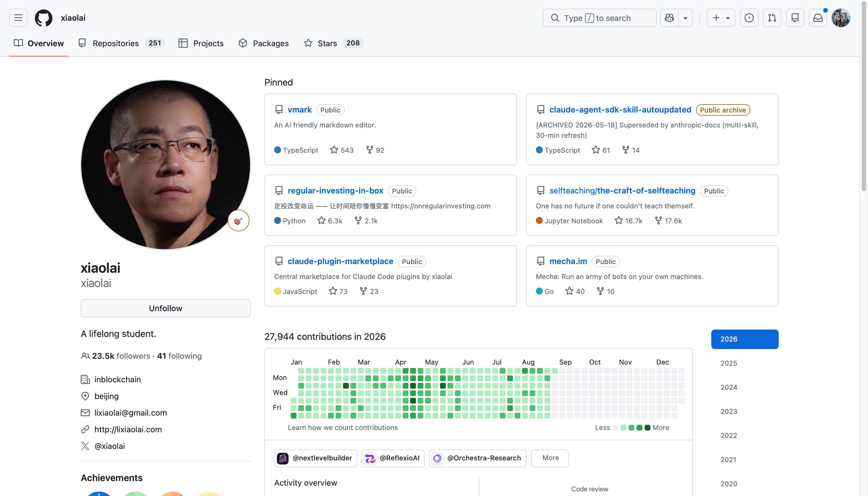Open the Repositories icon in header
868x496 pixels.
pyautogui.click(x=795, y=18)
